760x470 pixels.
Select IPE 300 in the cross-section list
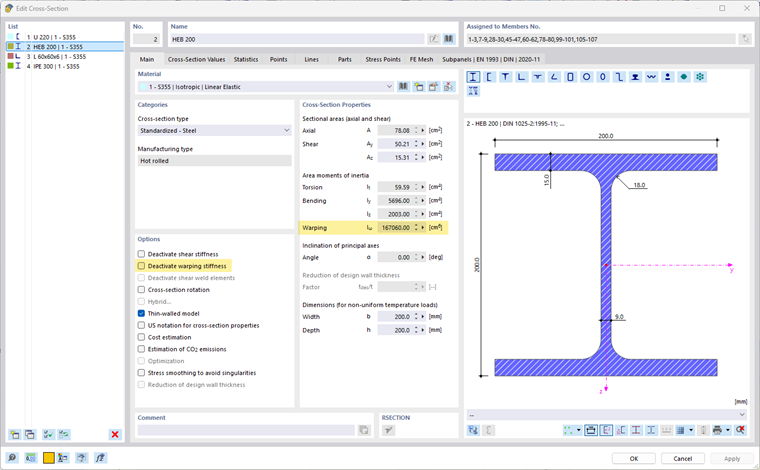tap(50, 67)
